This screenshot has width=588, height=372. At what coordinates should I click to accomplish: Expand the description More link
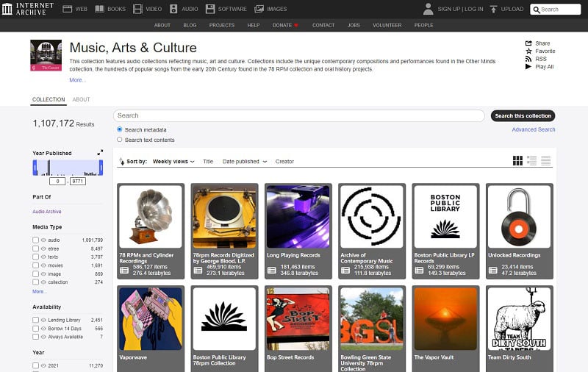pyautogui.click(x=78, y=80)
